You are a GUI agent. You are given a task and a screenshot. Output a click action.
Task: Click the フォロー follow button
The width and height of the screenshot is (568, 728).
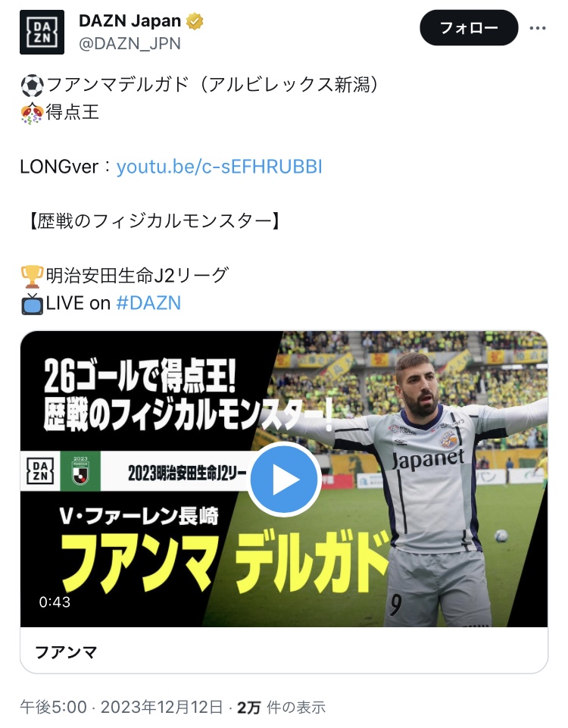pyautogui.click(x=469, y=28)
